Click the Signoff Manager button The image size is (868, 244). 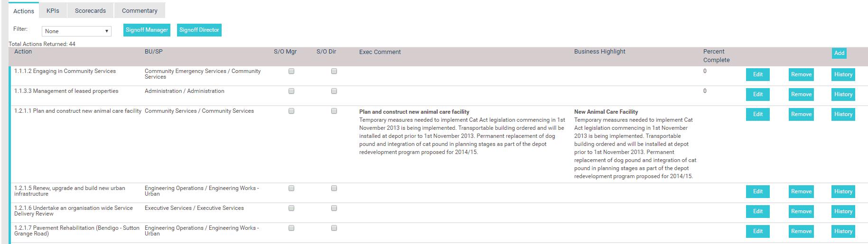coord(147,30)
